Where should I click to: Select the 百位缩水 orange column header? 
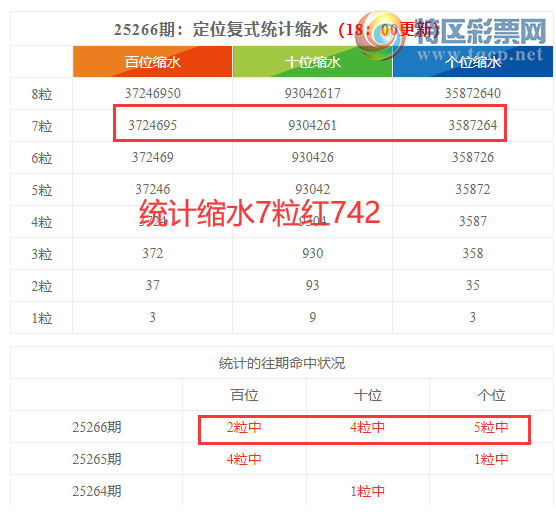point(152,62)
